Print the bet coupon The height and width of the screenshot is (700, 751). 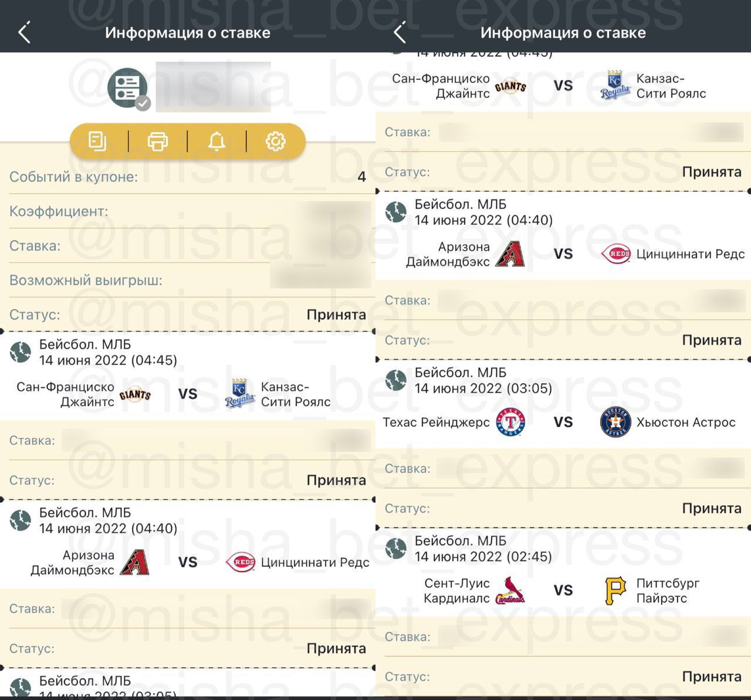click(157, 141)
